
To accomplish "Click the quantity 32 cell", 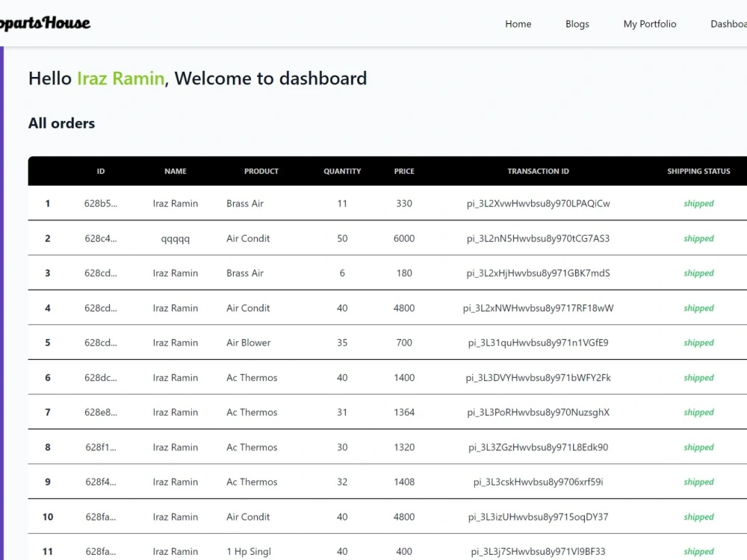I will point(342,482).
